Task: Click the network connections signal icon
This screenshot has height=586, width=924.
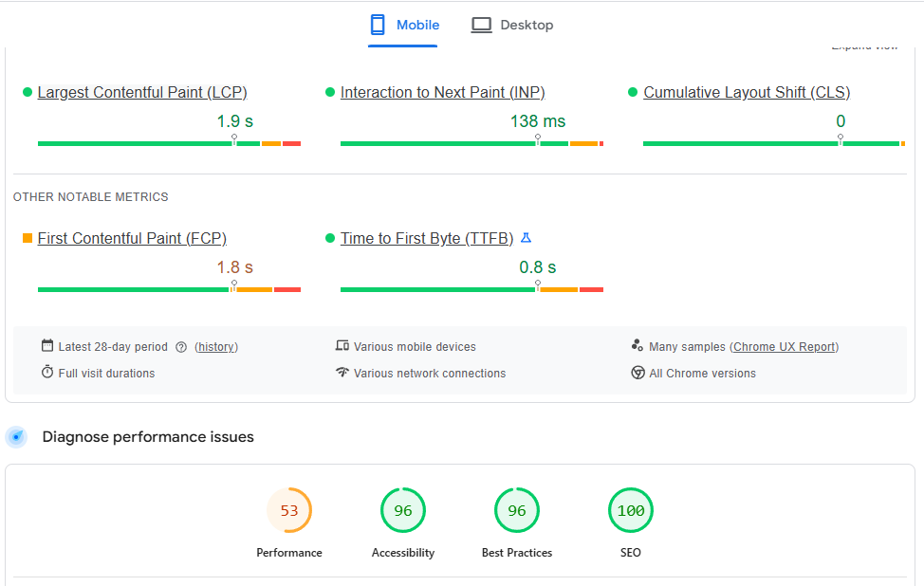Action: 342,373
